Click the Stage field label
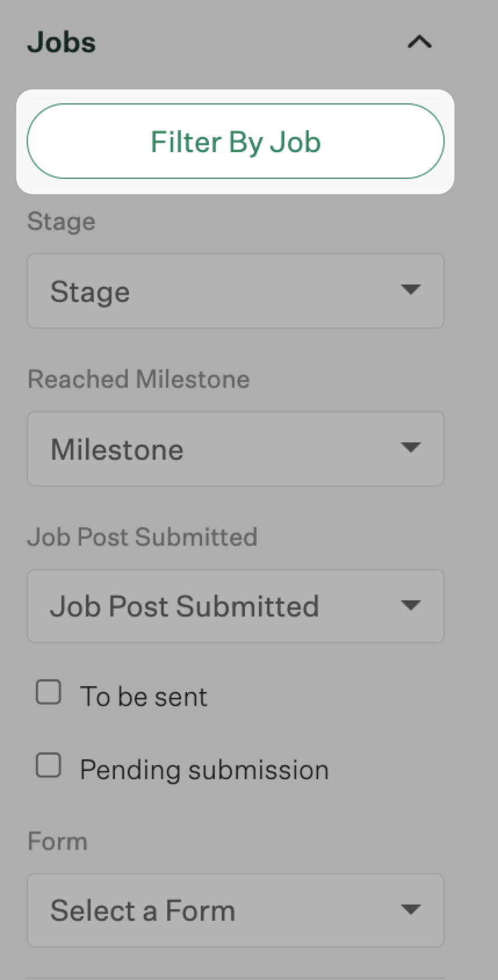This screenshot has height=980, width=498. 61,221
